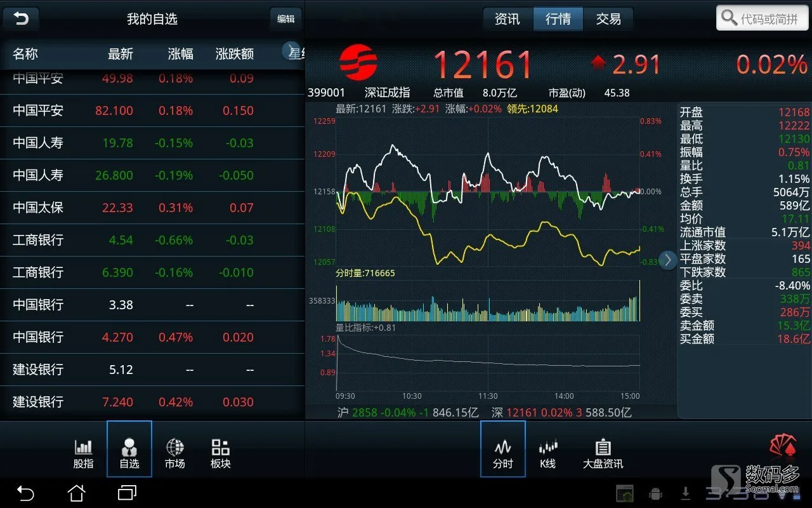Tap the 0.02% change percentage headline

[771, 65]
